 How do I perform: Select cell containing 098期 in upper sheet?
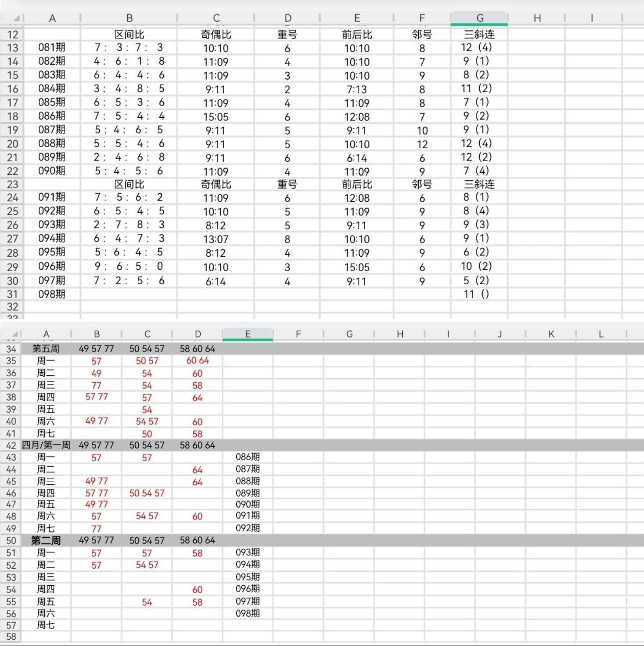[x=52, y=294]
